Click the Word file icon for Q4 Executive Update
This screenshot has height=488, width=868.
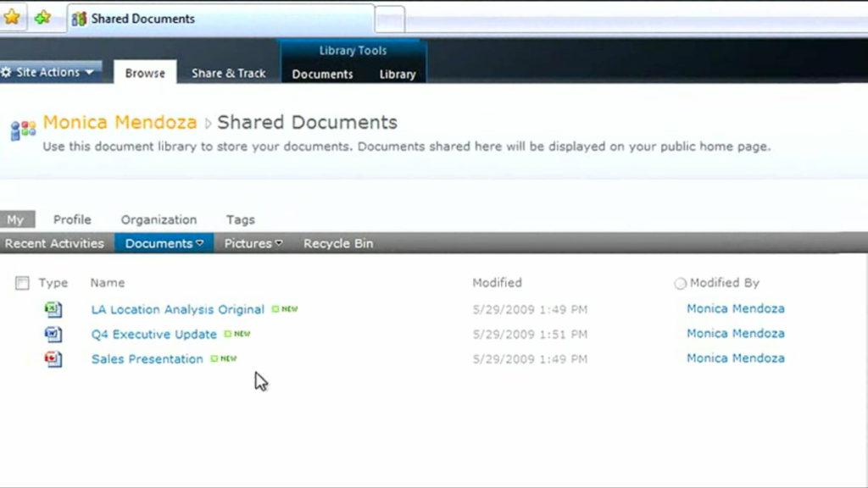click(x=53, y=334)
